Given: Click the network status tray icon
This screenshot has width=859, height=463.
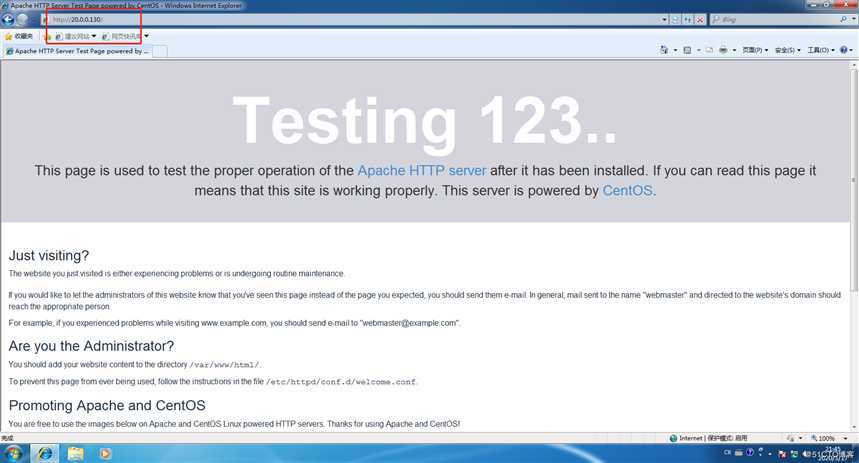Looking at the screenshot, I should tap(794, 454).
